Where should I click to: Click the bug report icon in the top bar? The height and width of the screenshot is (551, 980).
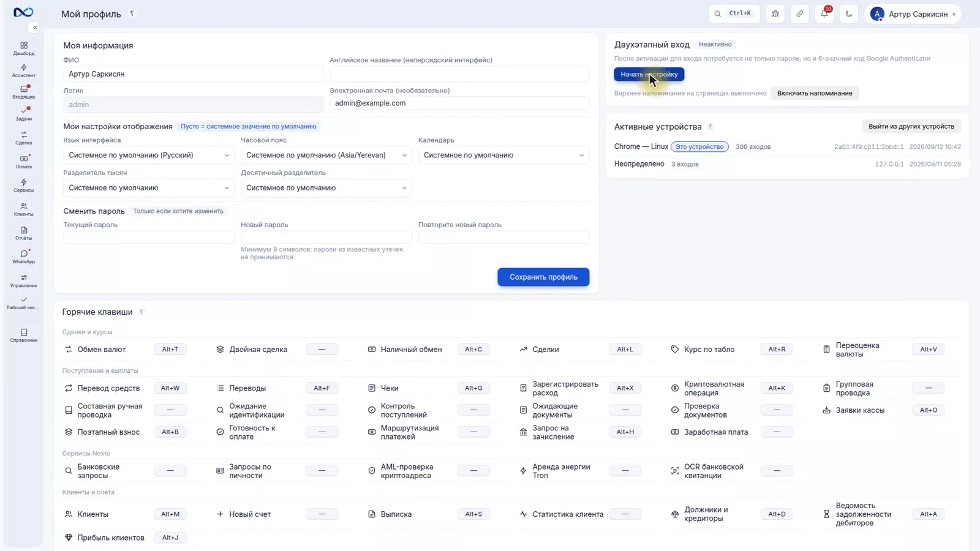775,13
